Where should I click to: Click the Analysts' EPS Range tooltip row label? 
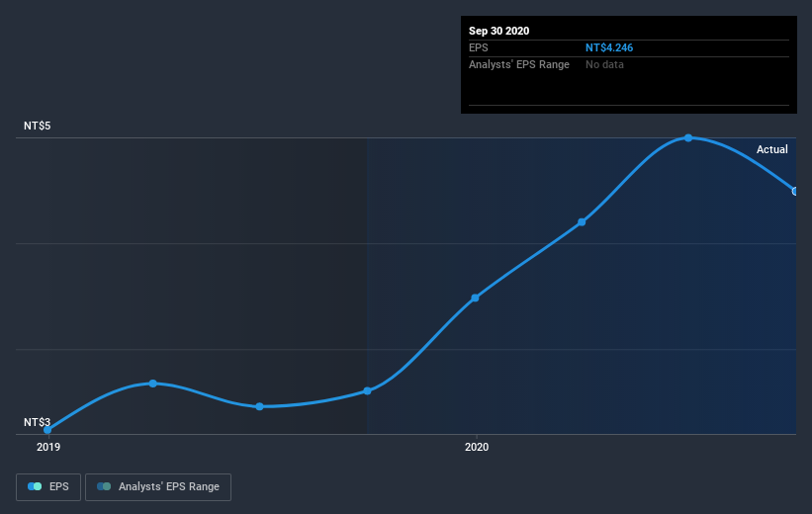519,64
